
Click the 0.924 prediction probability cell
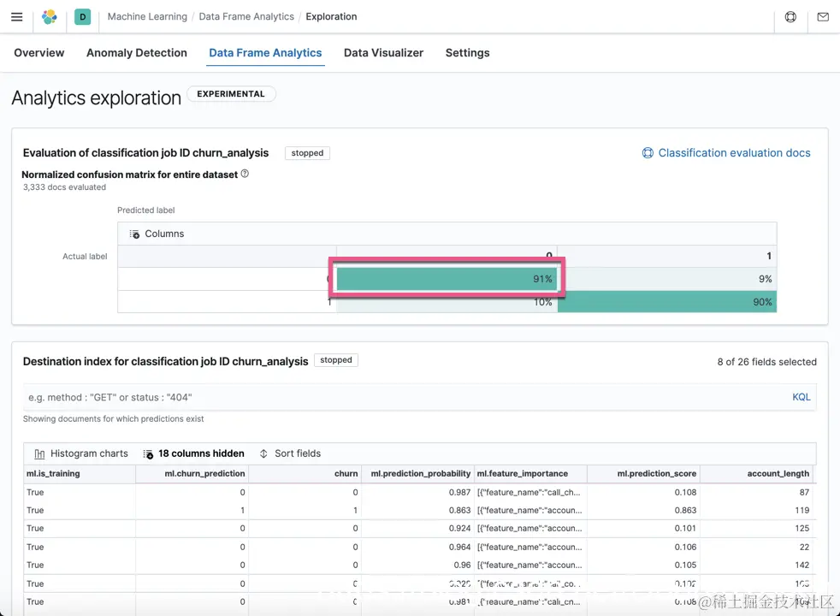417,528
